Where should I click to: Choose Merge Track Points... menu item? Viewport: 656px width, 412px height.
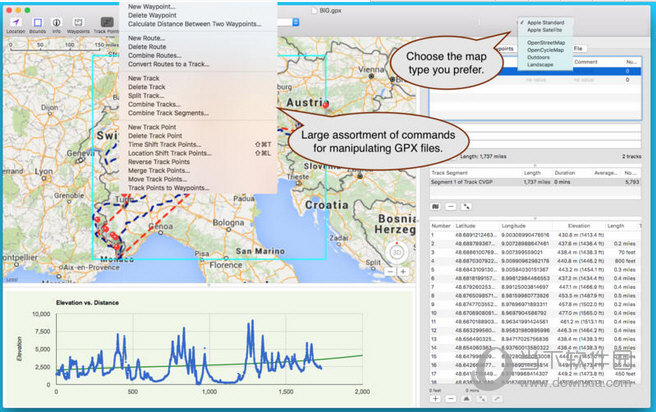[159, 171]
